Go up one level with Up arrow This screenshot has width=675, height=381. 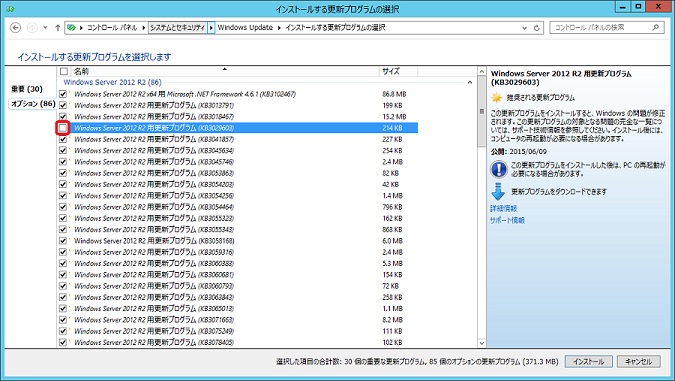(x=58, y=28)
